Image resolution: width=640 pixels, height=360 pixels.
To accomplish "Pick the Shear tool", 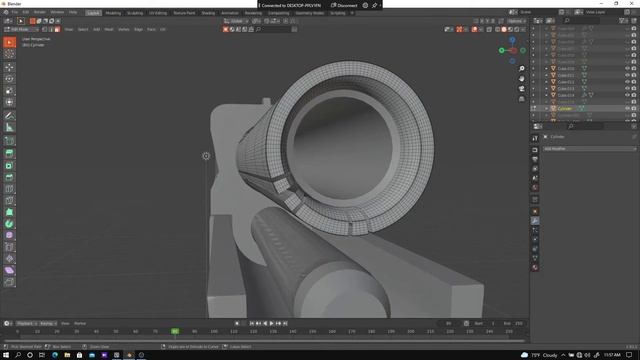I will coord(9,270).
